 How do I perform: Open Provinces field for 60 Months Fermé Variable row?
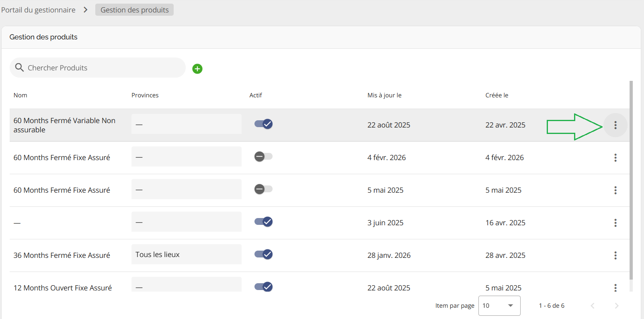pyautogui.click(x=186, y=124)
